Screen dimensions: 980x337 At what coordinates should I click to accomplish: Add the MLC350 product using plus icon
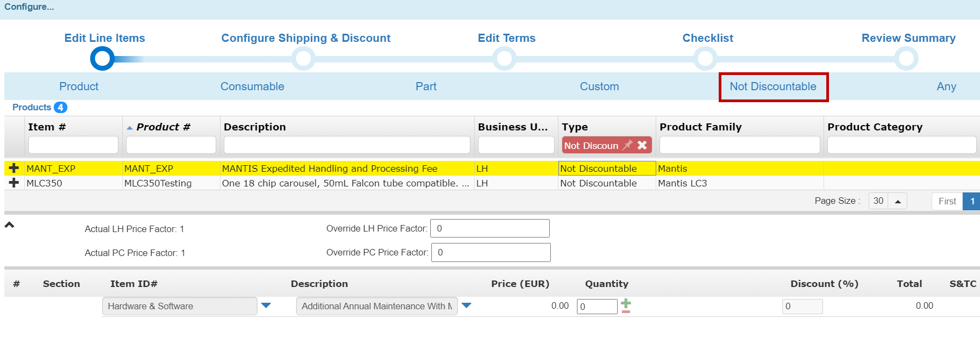click(x=14, y=183)
